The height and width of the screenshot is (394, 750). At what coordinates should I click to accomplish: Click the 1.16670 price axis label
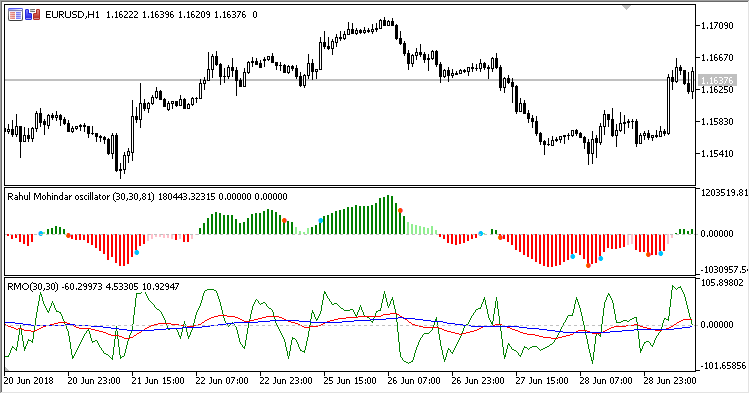point(717,57)
